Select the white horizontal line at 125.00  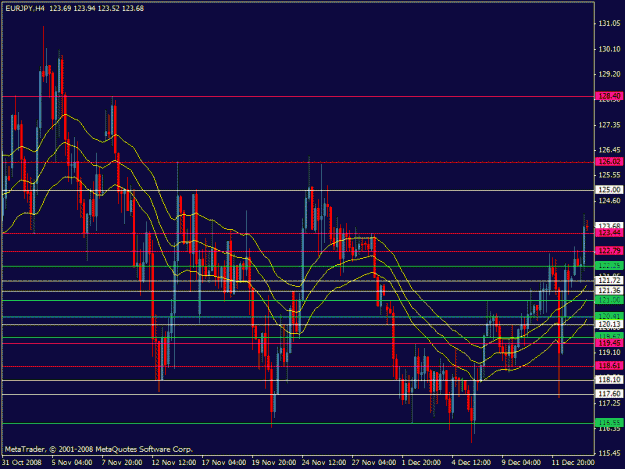click(298, 190)
